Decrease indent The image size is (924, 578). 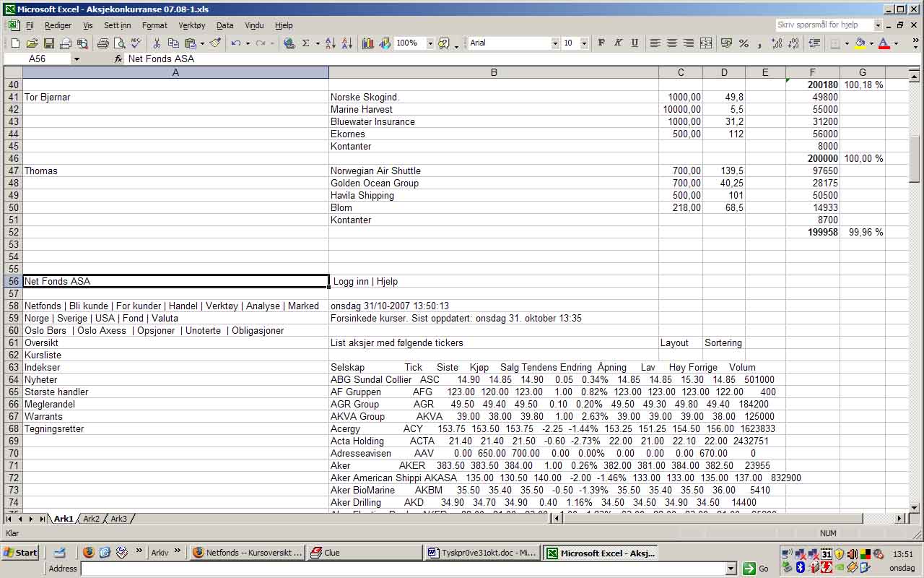pos(814,43)
